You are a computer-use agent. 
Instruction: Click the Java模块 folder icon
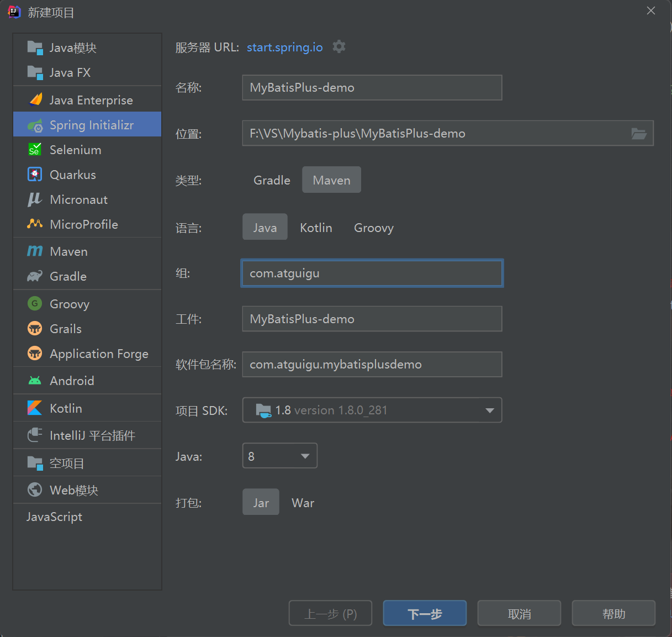point(35,48)
